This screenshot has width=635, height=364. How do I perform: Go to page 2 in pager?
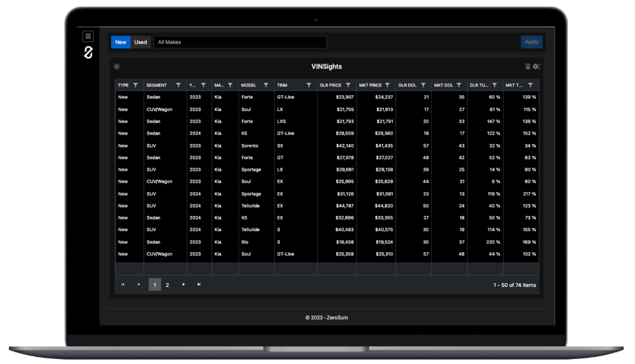point(167,285)
